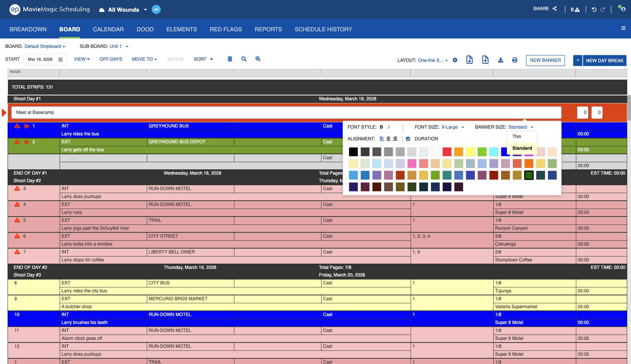Pick the hot pink color swatch
Screen dimensions: 631x364
(x=412, y=163)
